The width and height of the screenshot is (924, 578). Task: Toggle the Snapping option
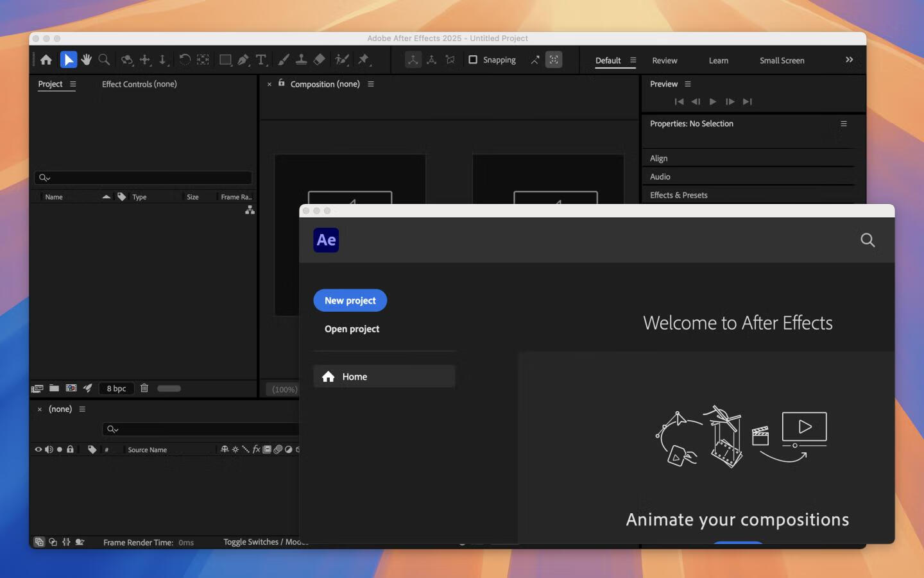pos(473,60)
